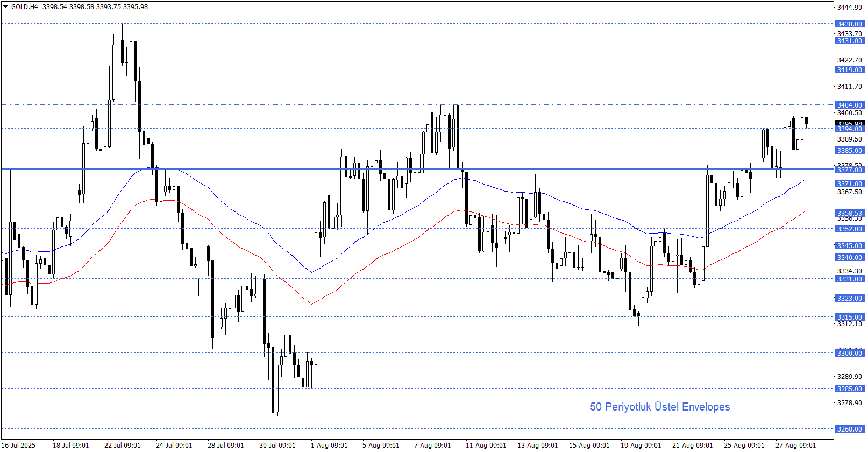The height and width of the screenshot is (452, 868).
Task: Click the 13 Aug 09:01 time label
Action: point(538,445)
